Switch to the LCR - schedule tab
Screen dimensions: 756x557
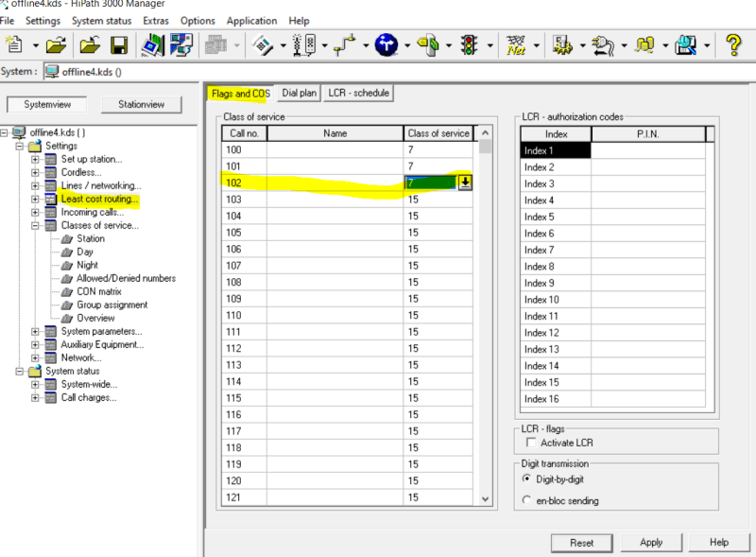pyautogui.click(x=359, y=93)
